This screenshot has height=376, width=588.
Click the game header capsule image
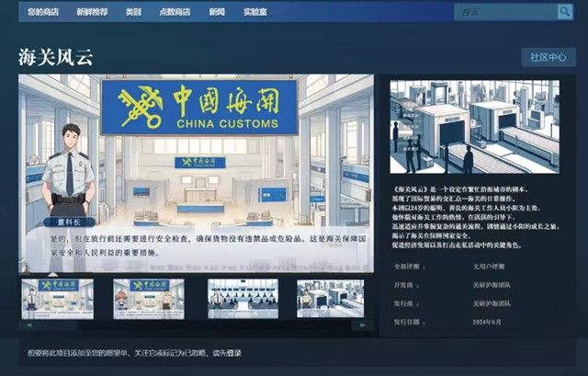[475, 127]
